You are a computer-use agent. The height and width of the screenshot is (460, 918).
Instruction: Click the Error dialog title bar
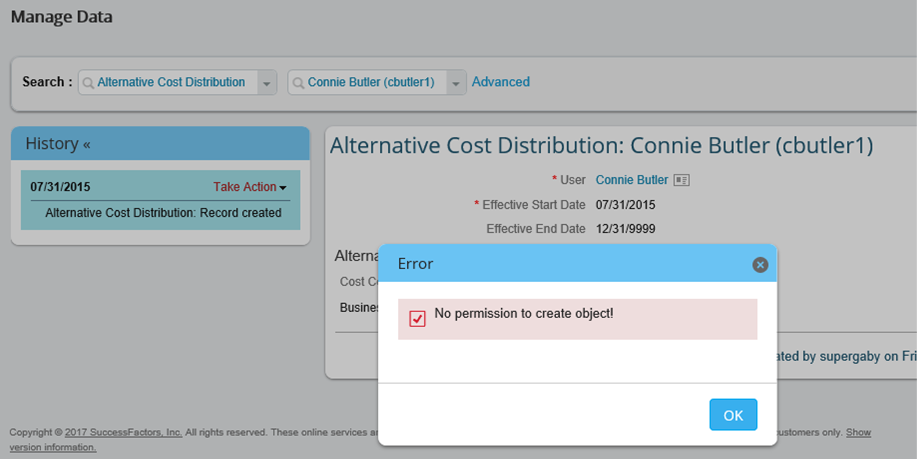[x=577, y=263]
